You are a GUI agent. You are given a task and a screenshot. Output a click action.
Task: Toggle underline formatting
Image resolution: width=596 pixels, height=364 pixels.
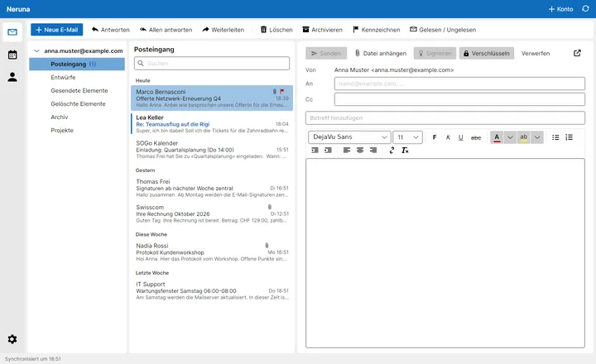[461, 137]
